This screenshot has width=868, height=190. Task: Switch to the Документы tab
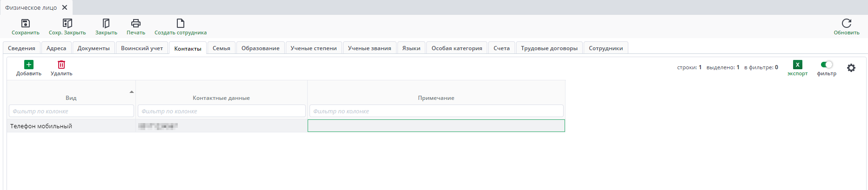pyautogui.click(x=94, y=48)
